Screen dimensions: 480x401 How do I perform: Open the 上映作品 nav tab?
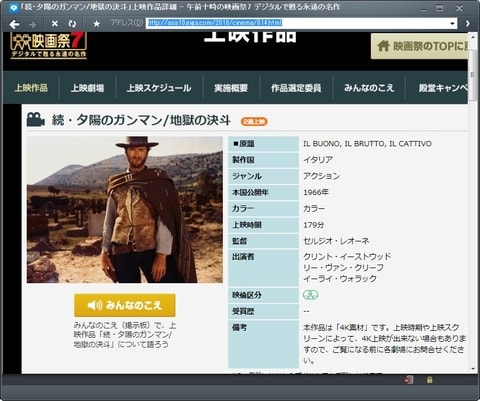point(31,88)
